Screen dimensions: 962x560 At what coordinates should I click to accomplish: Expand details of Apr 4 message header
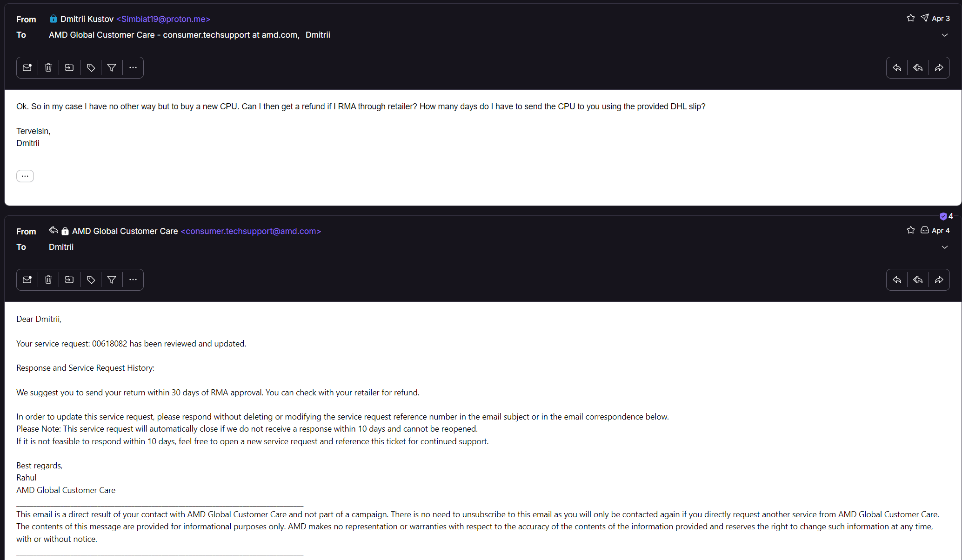coord(945,247)
